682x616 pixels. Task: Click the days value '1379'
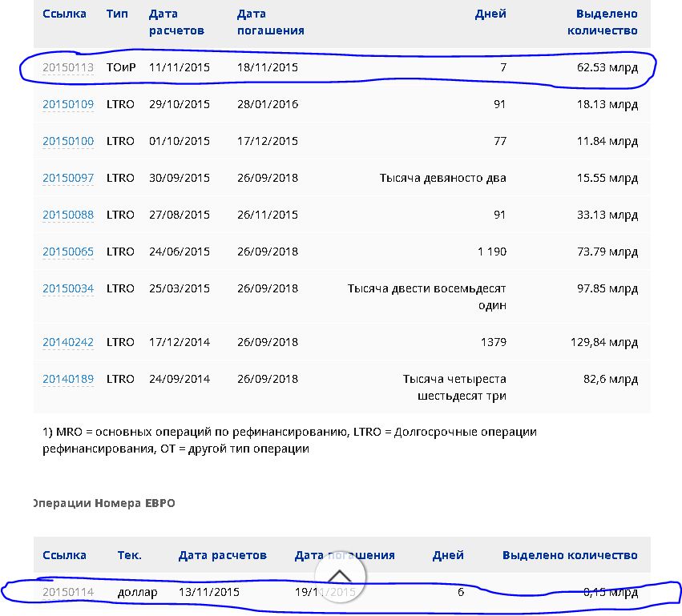point(493,343)
